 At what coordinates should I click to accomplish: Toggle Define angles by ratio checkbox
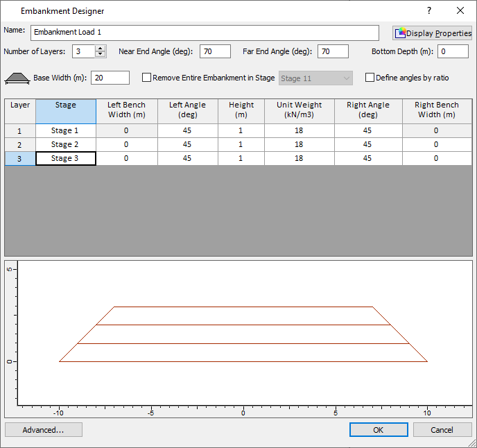point(370,78)
